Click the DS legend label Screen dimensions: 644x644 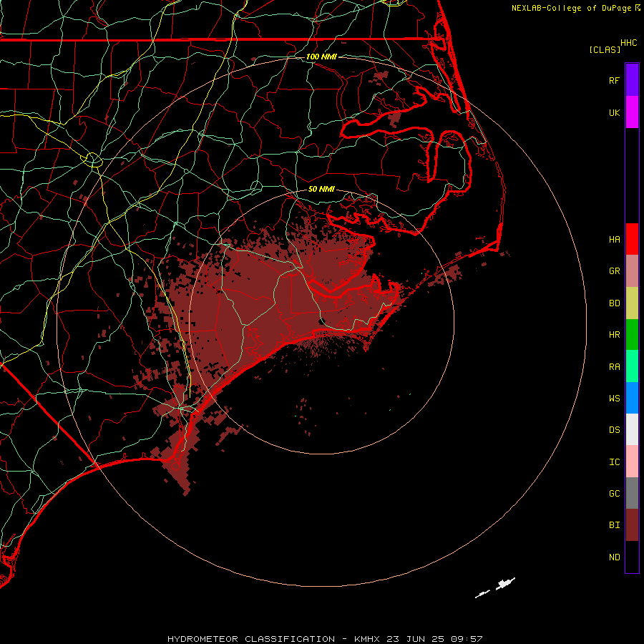[x=614, y=429]
